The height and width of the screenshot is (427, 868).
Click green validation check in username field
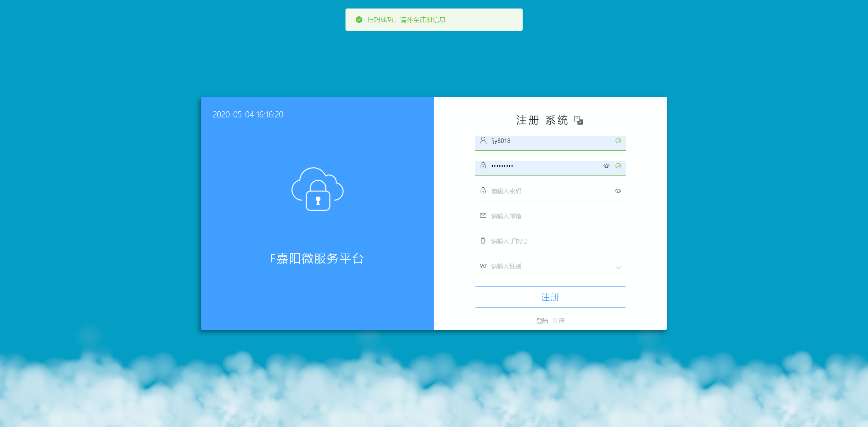[618, 141]
